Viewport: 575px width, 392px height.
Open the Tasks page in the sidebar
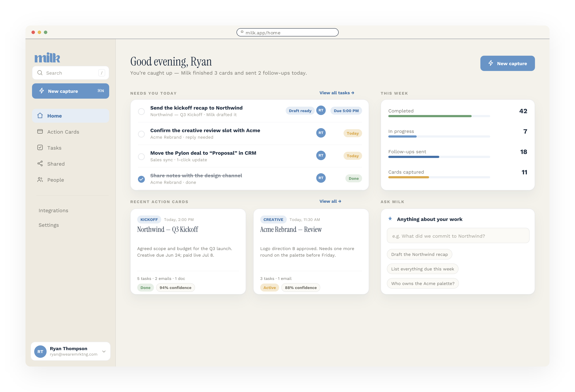[x=71, y=148]
